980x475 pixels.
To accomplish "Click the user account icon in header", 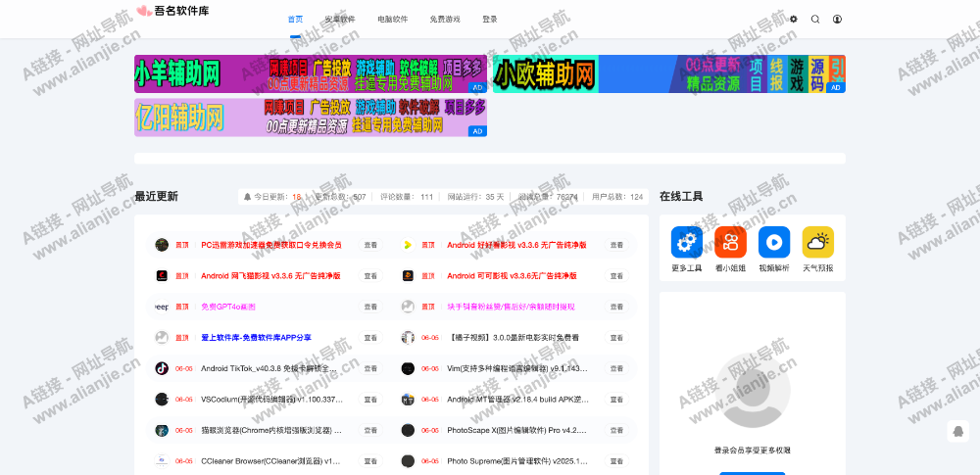I will [838, 20].
